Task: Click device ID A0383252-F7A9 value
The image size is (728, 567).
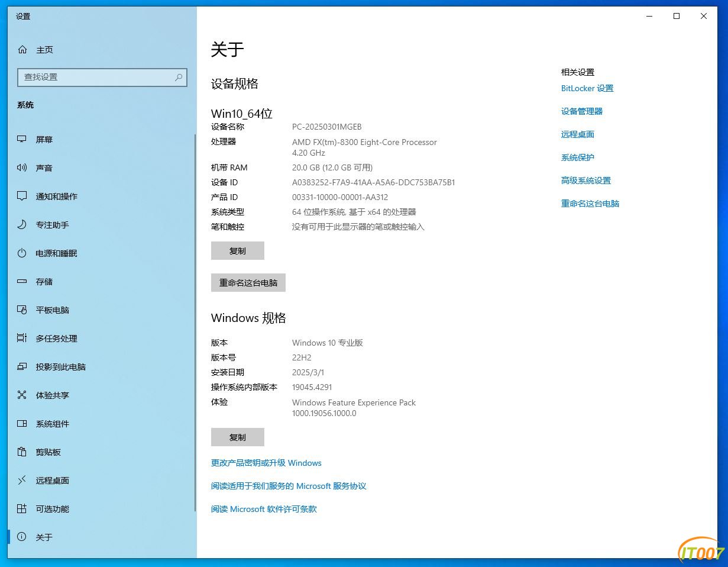Action: click(374, 182)
